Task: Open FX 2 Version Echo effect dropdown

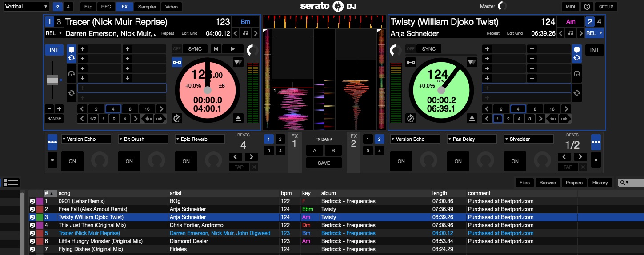Action: point(415,139)
